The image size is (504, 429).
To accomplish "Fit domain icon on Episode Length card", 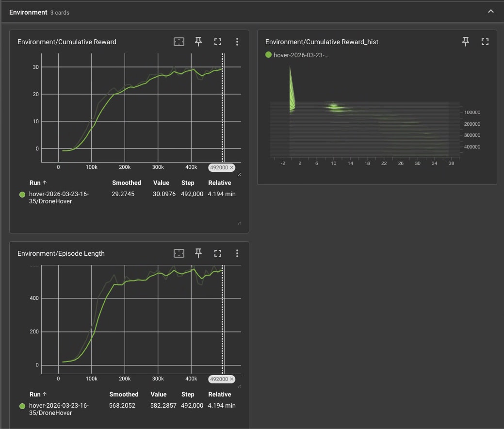I will [179, 253].
